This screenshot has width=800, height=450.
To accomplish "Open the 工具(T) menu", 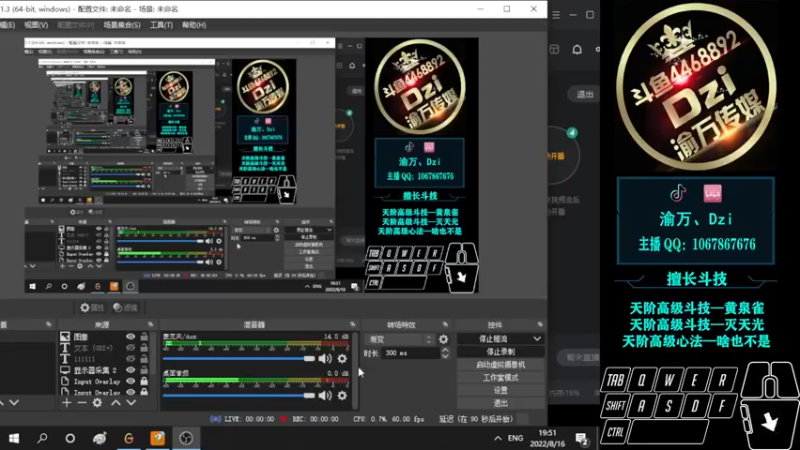I will tap(161, 24).
